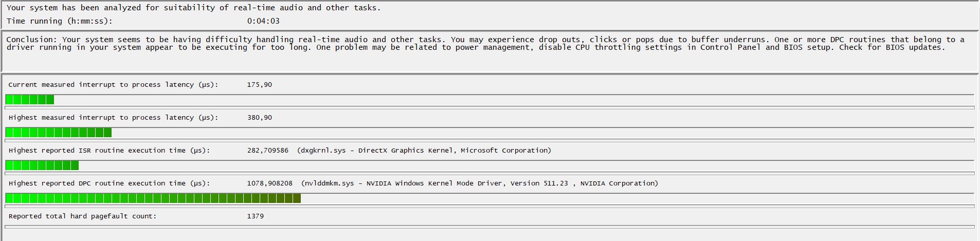The image size is (980, 241).
Task: Click the 282,709586 ISR time value
Action: (x=267, y=151)
